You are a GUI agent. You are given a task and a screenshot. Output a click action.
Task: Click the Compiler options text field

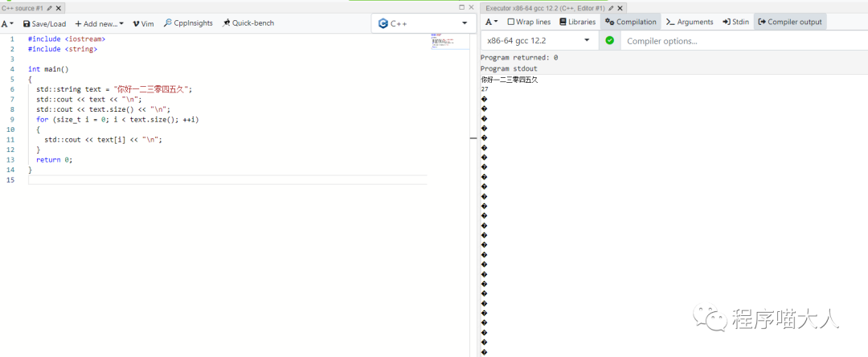(739, 41)
